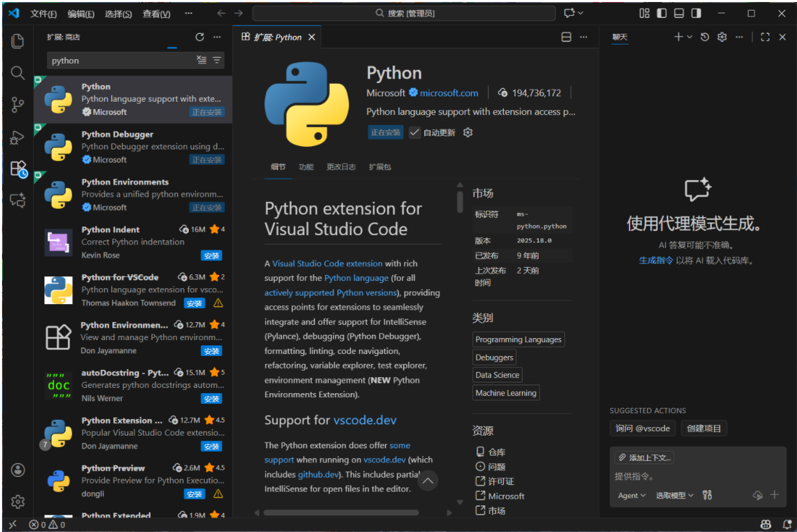Open the Extensions view icon
797x532 pixels.
[x=19, y=169]
